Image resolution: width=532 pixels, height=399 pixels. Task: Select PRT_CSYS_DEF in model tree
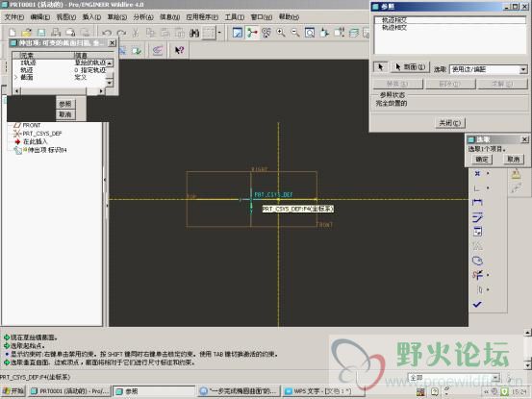38,134
